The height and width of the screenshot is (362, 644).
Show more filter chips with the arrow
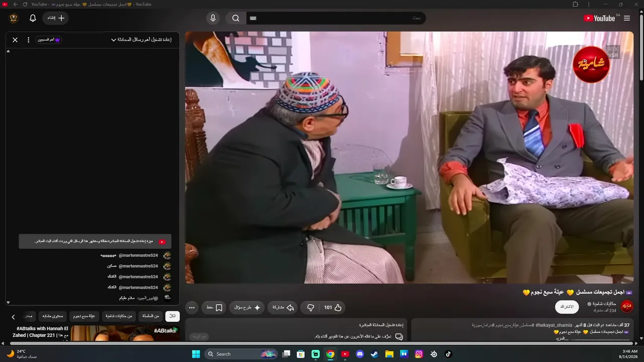click(14, 317)
